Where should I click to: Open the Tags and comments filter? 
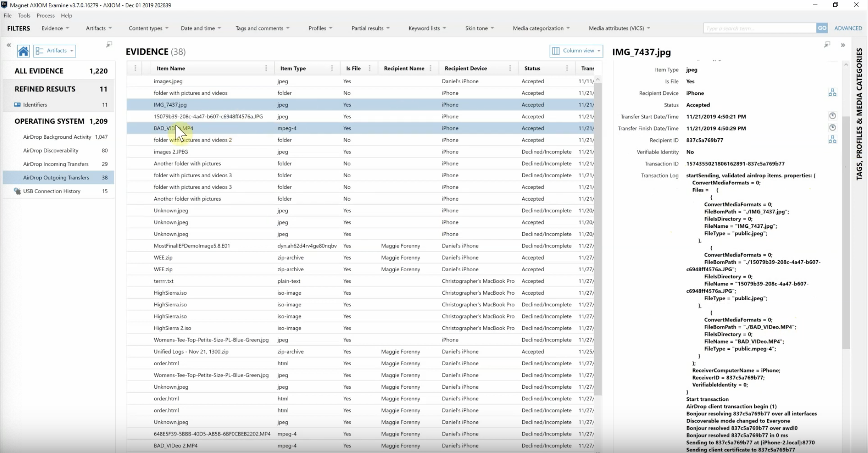pyautogui.click(x=262, y=28)
